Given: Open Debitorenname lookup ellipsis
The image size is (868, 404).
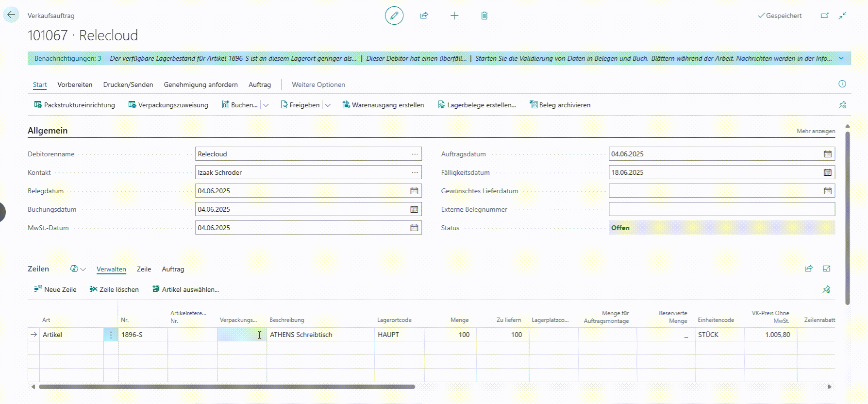Looking at the screenshot, I should point(415,154).
